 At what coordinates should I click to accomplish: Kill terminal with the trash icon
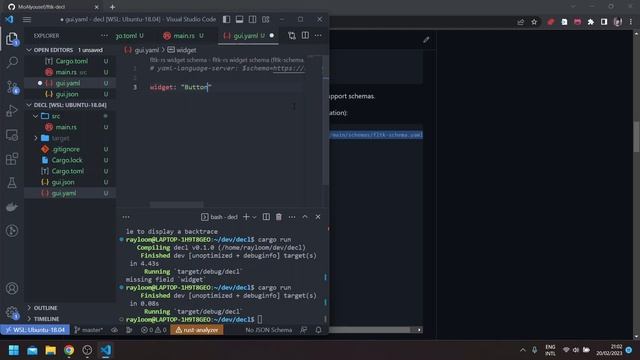(x=278, y=217)
